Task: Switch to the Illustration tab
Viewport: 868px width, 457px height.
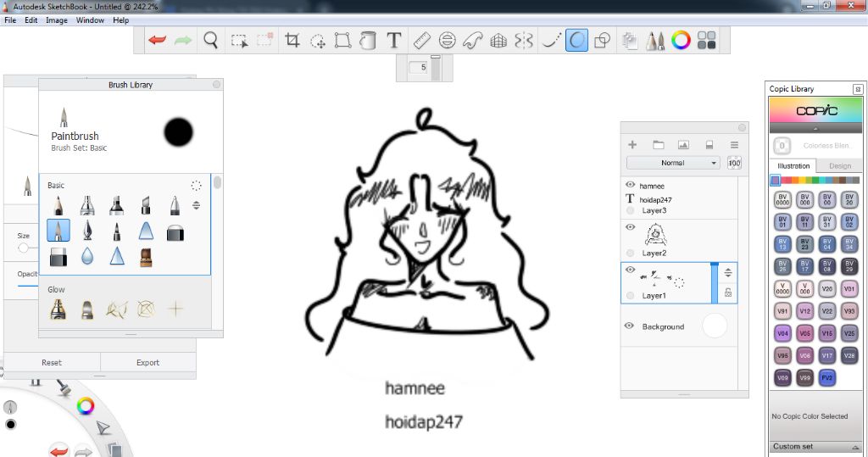Action: tap(793, 165)
